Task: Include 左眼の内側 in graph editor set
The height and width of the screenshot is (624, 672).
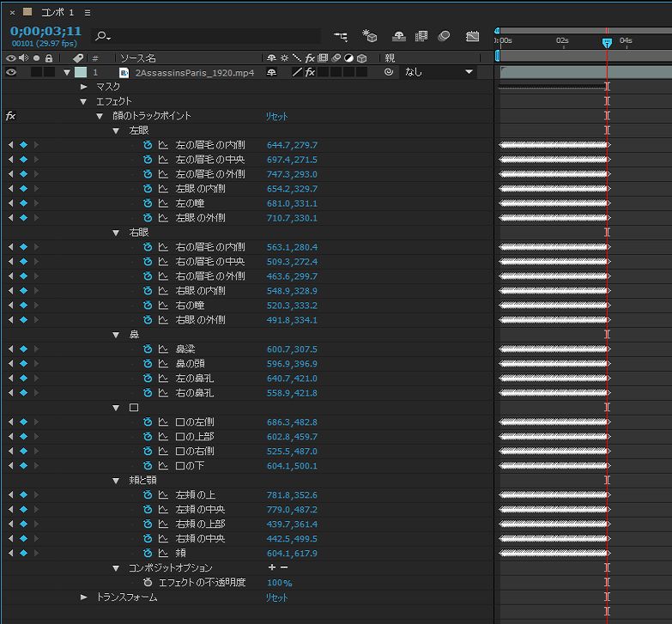Action: point(163,189)
